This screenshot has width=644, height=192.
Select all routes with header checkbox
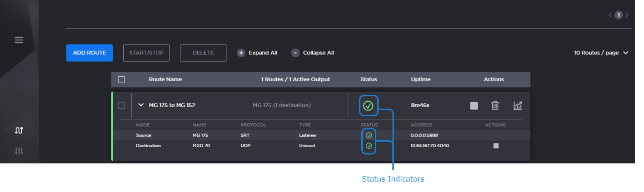pos(121,79)
